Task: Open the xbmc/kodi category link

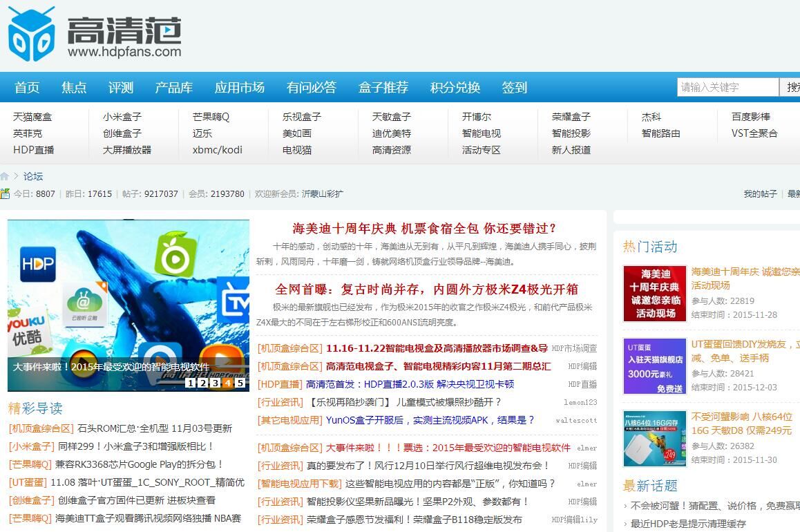Action: (x=218, y=150)
